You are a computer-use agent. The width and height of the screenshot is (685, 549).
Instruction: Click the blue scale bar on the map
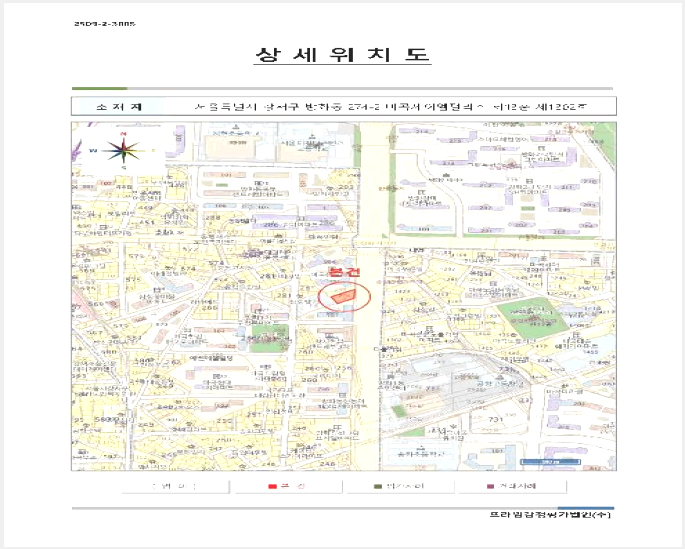[550, 462]
